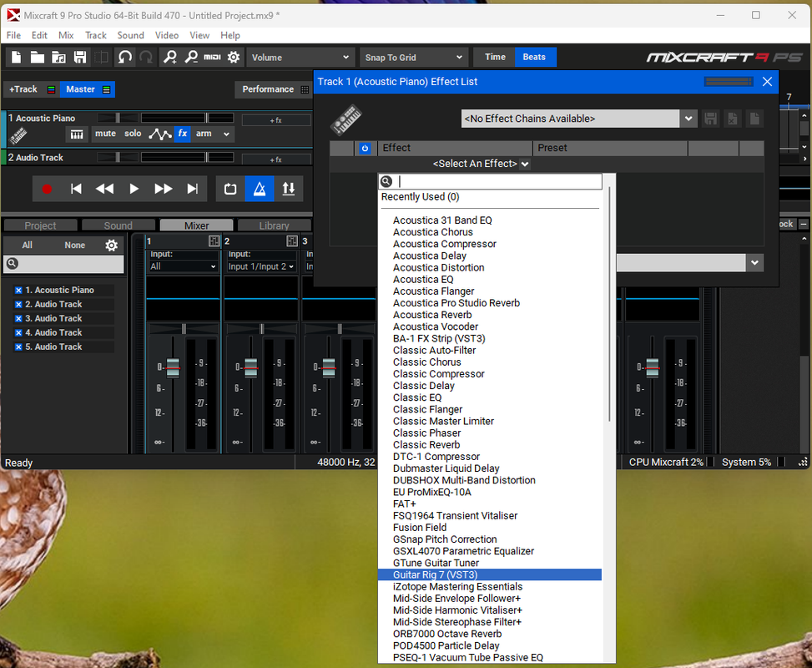Screen dimensions: 812x668
Task: Click All in mixer track filter
Action: pos(27,245)
